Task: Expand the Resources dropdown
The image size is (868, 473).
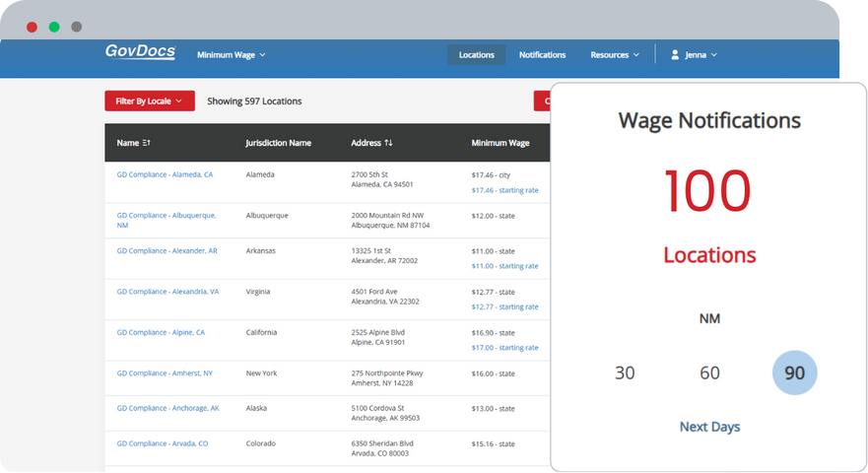Action: [615, 55]
